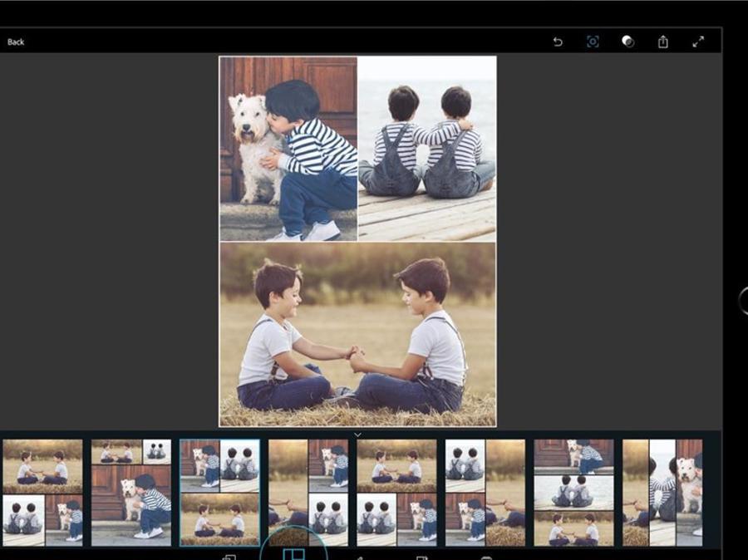Open the overlapping circles blend icon

628,42
